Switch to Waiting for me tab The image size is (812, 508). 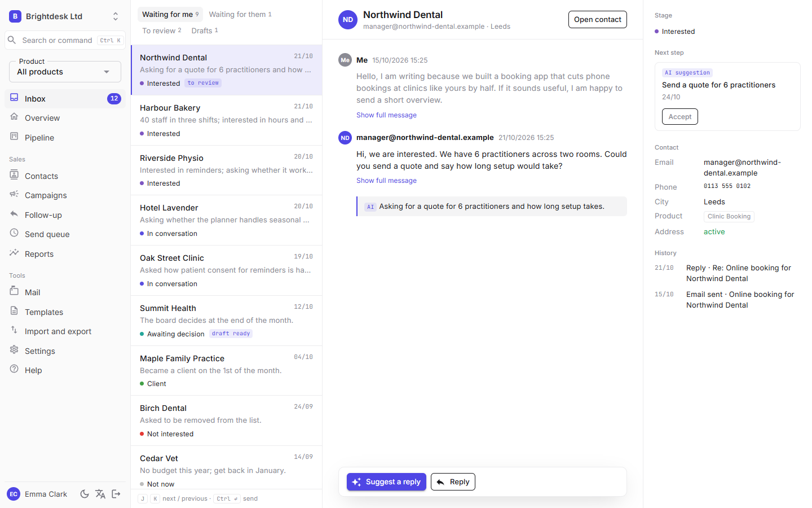point(170,14)
